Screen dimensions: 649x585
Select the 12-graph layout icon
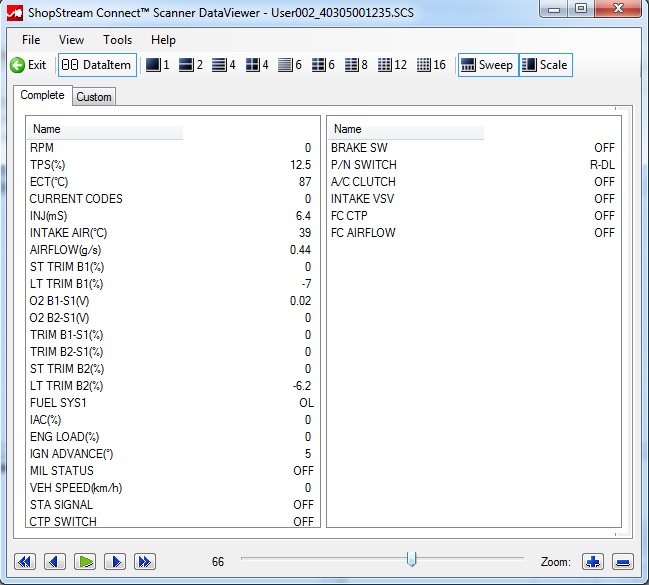pyautogui.click(x=392, y=65)
